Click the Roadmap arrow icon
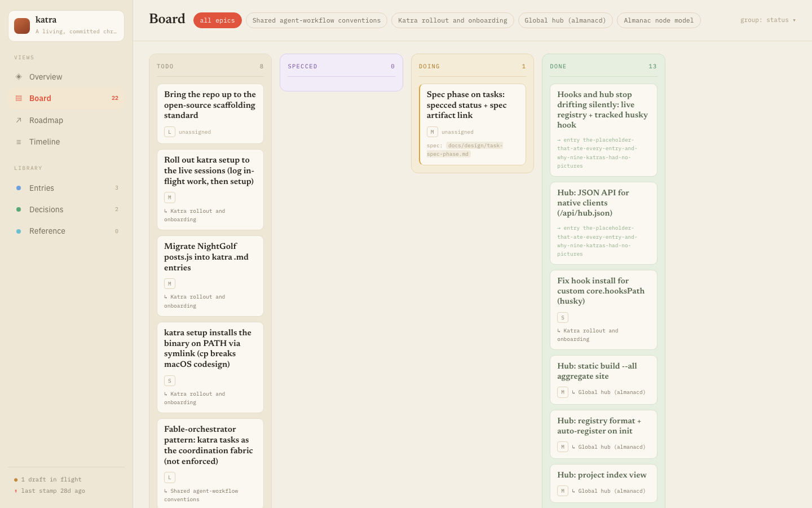Screen dimensions: 812x508 coord(19,120)
